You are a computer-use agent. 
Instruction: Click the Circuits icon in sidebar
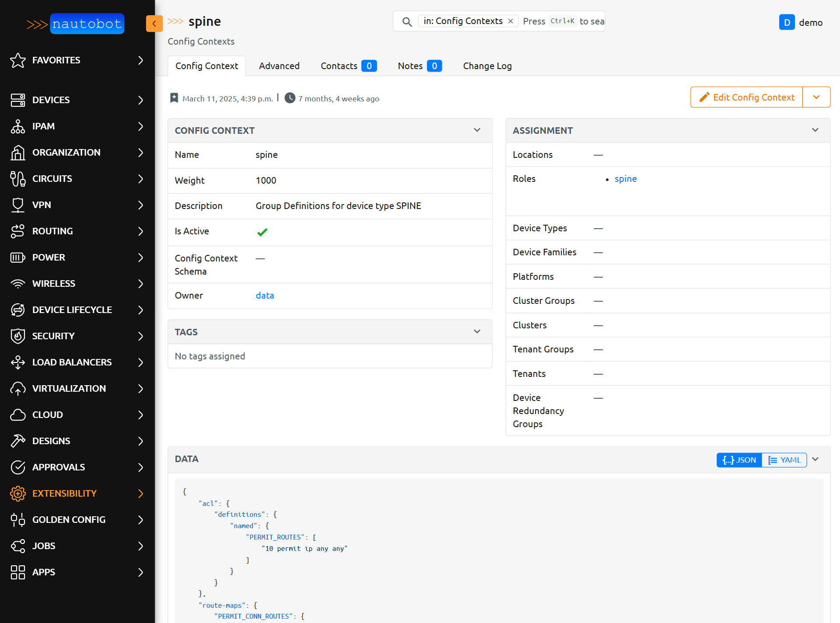[18, 179]
